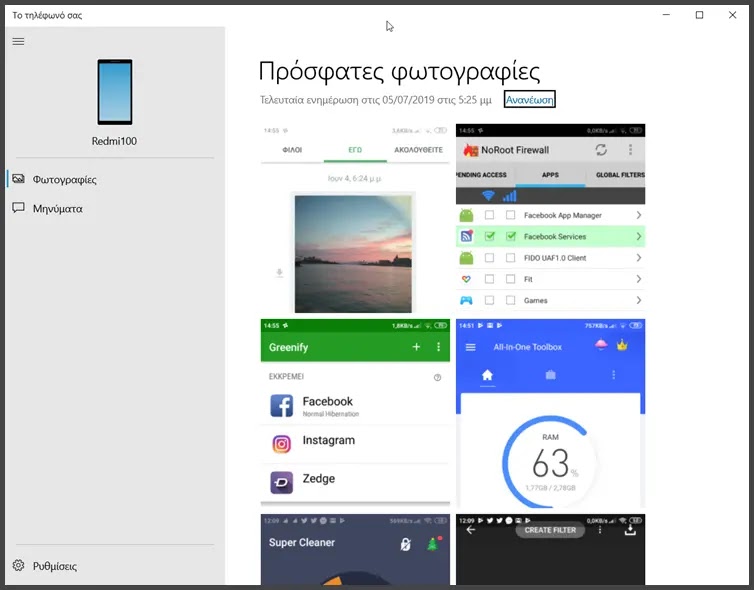Expand FIDO UAF1.0 Client row chevron
This screenshot has width=754, height=590.
pos(639,258)
